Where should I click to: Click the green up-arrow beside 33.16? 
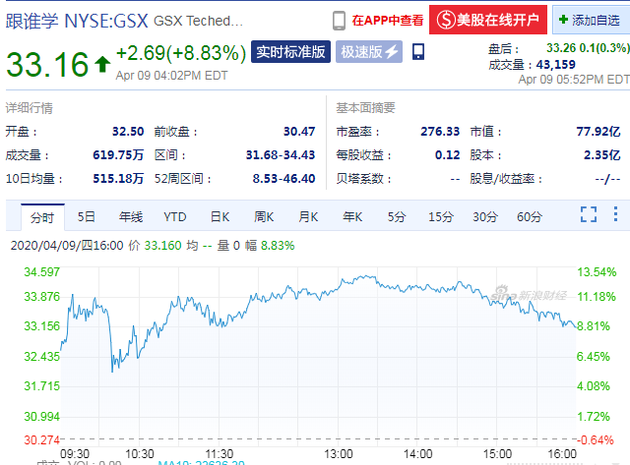102,64
